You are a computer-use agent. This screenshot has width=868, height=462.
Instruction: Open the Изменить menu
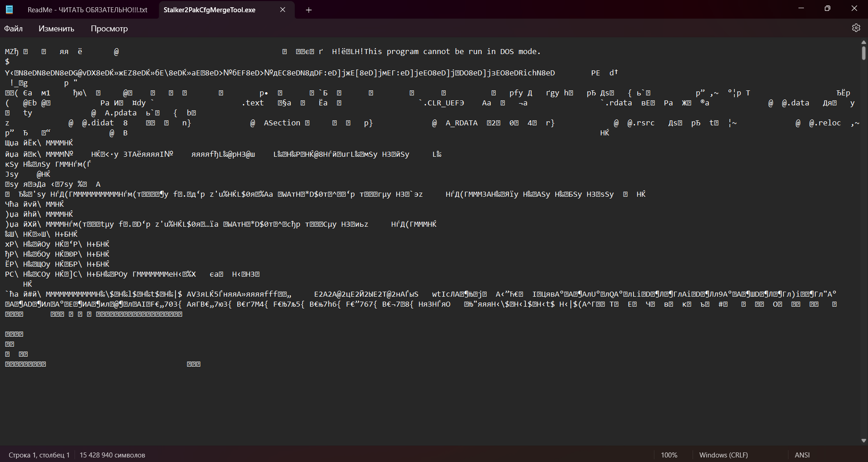pyautogui.click(x=56, y=29)
